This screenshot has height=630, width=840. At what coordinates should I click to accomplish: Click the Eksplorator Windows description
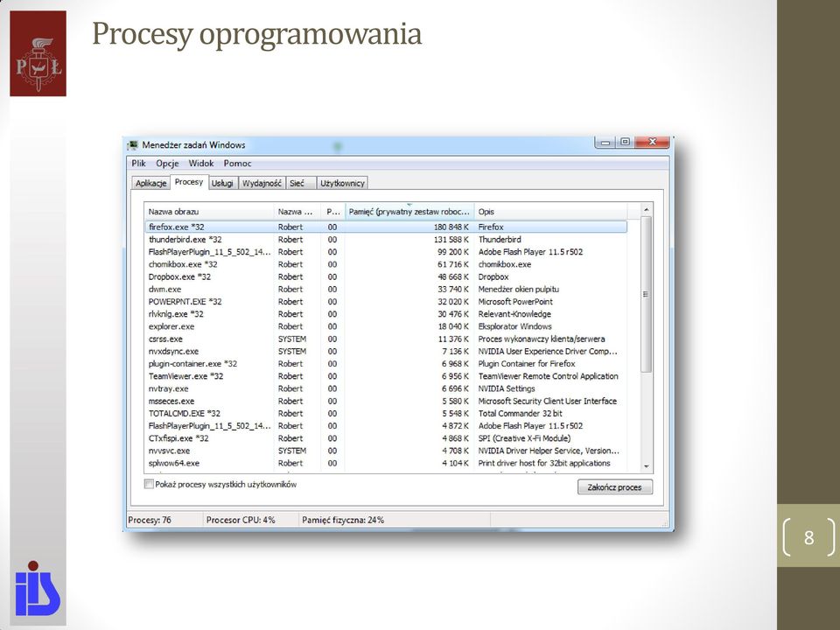(x=514, y=326)
